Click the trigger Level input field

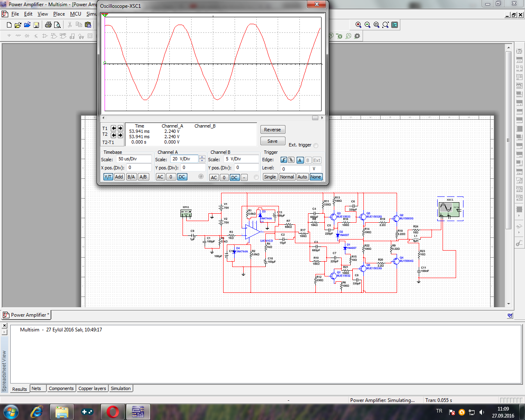click(x=295, y=169)
